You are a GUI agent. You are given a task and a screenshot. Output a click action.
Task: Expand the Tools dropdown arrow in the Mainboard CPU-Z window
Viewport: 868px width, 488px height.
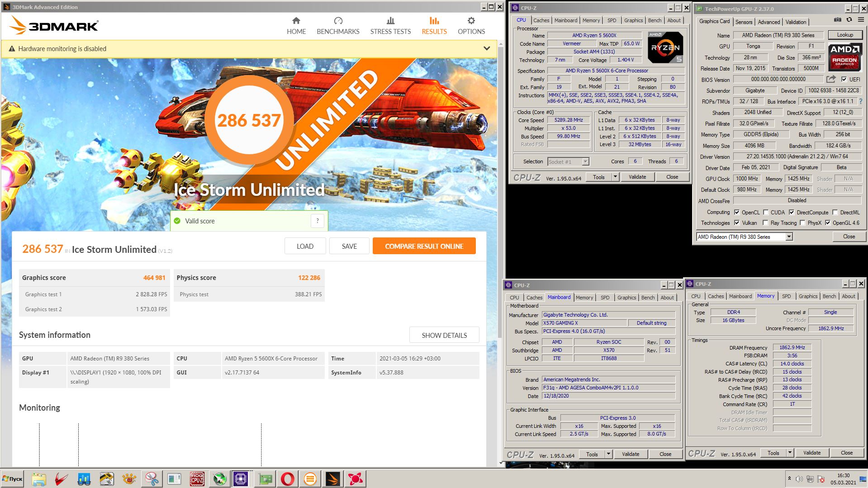[608, 454]
